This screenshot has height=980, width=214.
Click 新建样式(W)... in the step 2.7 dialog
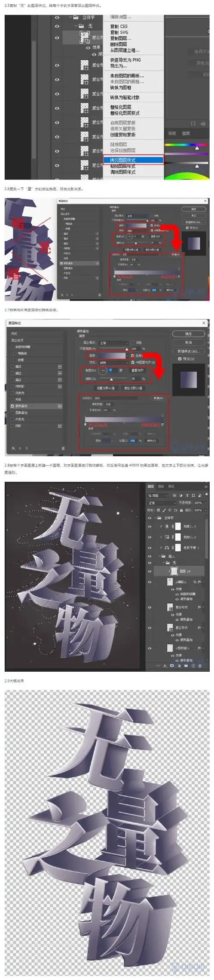click(189, 351)
